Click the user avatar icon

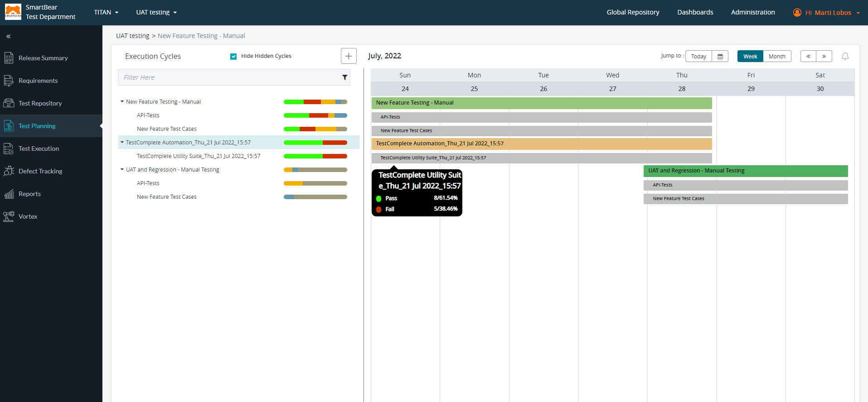tap(797, 12)
